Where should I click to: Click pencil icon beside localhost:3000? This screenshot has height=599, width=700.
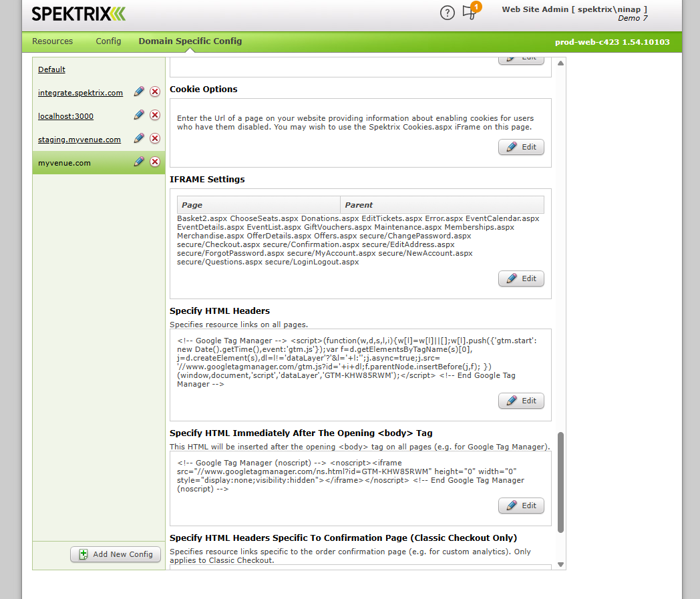click(139, 115)
